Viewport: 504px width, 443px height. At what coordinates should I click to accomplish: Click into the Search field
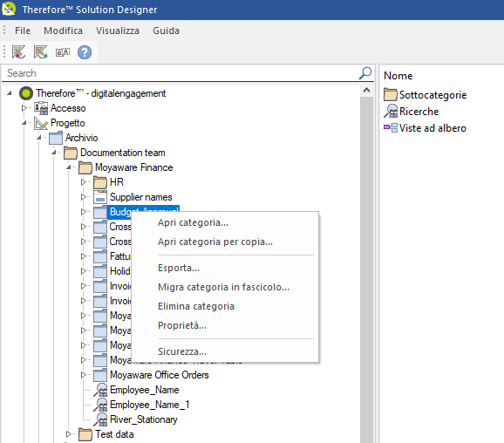point(180,73)
